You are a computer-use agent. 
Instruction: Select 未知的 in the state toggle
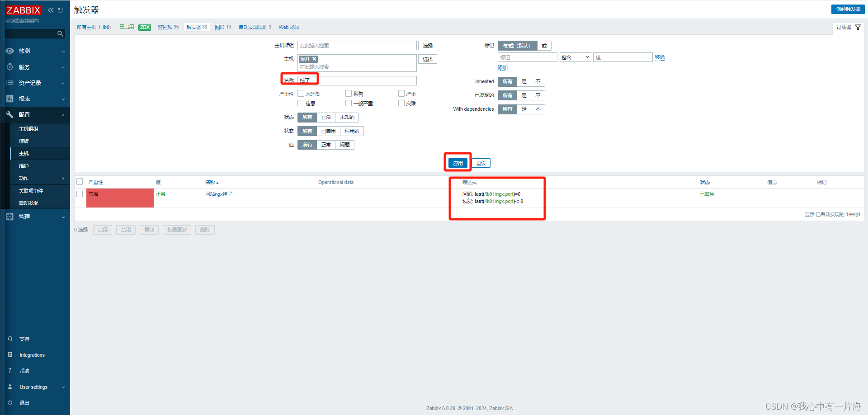tap(347, 118)
